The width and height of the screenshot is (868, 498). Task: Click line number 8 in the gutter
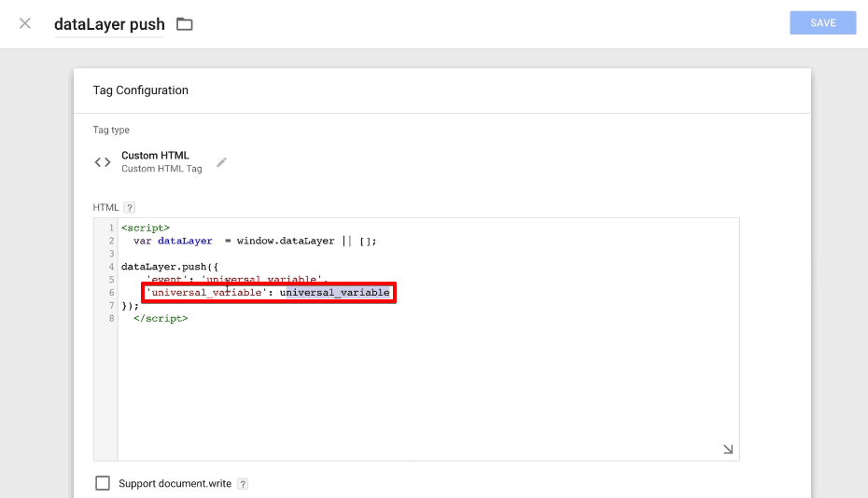(111, 319)
